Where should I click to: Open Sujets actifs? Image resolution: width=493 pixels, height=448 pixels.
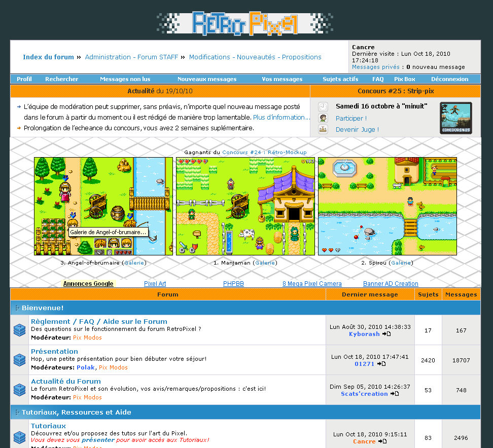coord(340,79)
